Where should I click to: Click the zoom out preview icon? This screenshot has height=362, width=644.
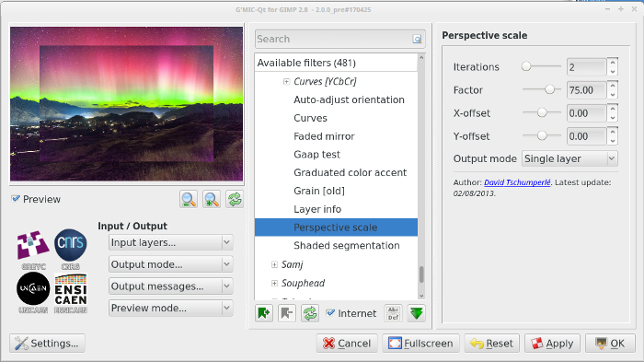[x=189, y=200]
